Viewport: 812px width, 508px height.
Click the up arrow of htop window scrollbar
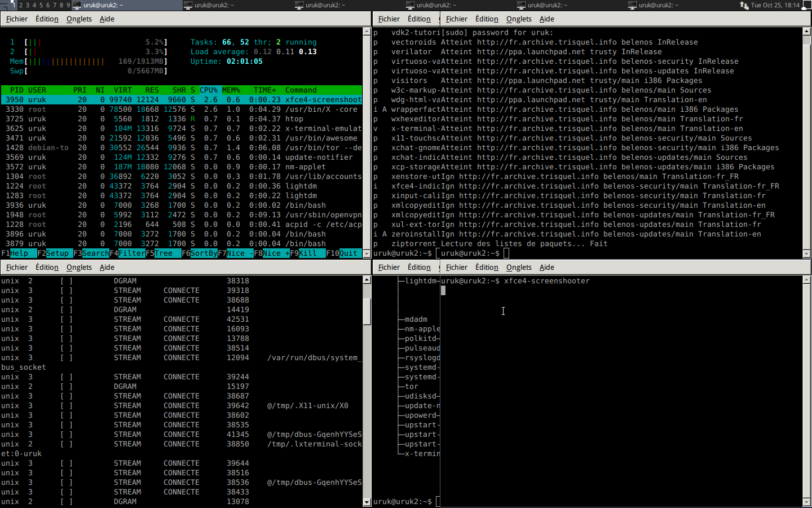pyautogui.click(x=367, y=32)
